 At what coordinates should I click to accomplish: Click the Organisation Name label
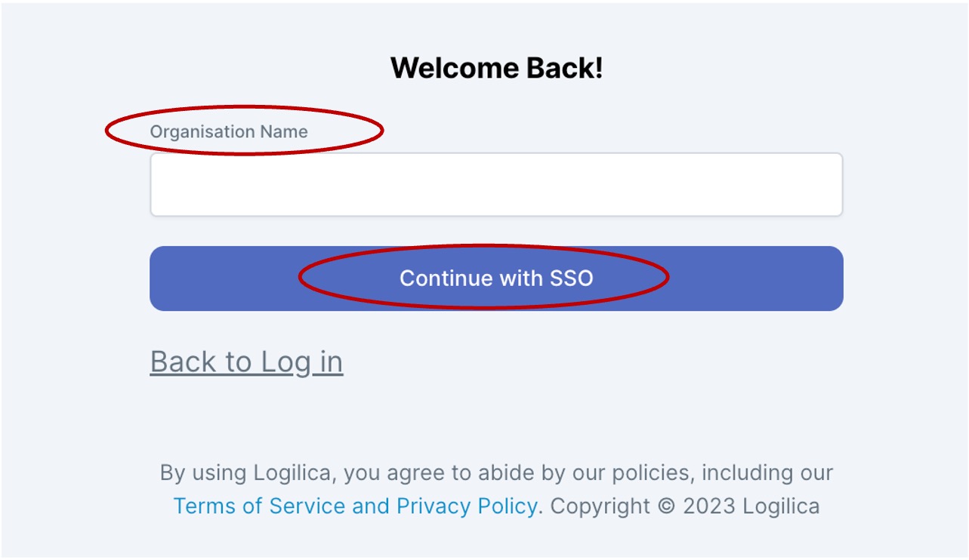(229, 131)
